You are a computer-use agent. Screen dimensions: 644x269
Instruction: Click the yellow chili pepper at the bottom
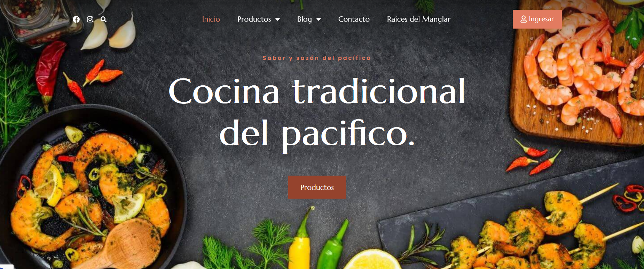pyautogui.click(x=300, y=240)
